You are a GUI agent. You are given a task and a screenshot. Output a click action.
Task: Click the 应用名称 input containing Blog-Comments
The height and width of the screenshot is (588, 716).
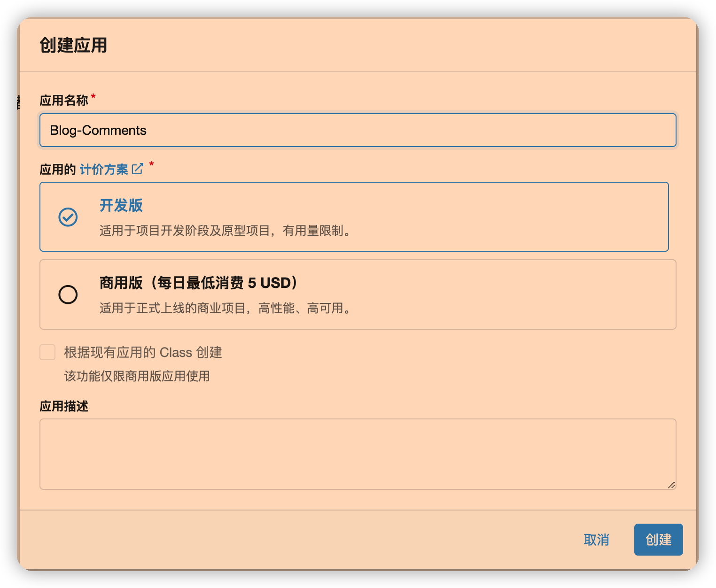[x=358, y=130]
